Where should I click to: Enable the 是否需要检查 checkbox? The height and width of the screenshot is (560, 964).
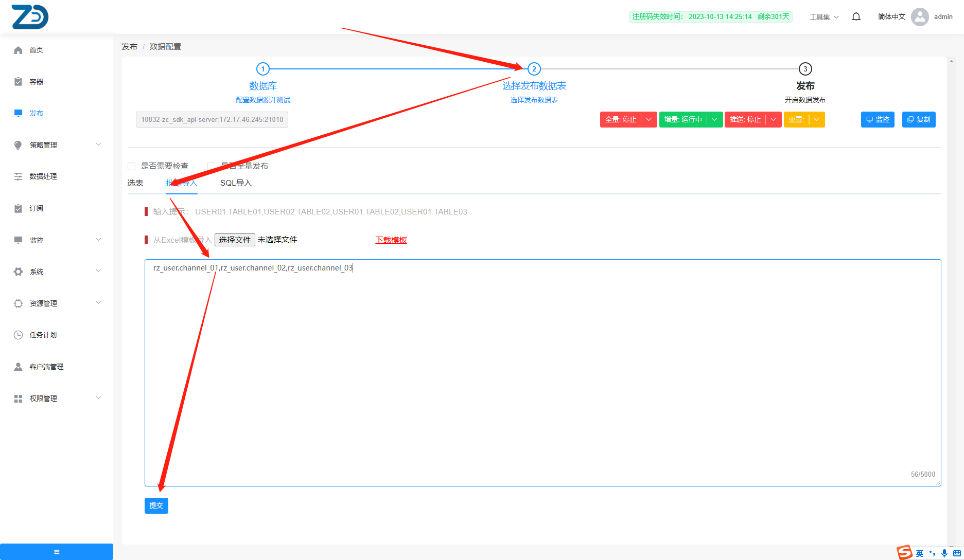132,166
